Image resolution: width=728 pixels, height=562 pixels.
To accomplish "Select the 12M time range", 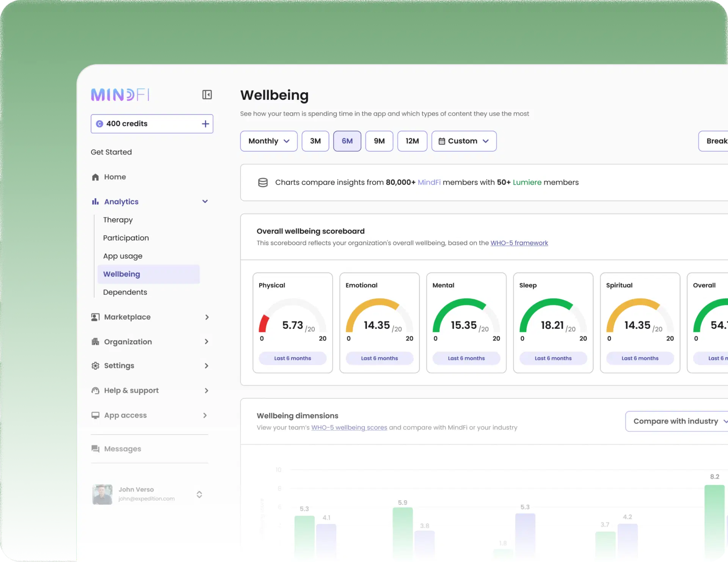I will [x=412, y=141].
